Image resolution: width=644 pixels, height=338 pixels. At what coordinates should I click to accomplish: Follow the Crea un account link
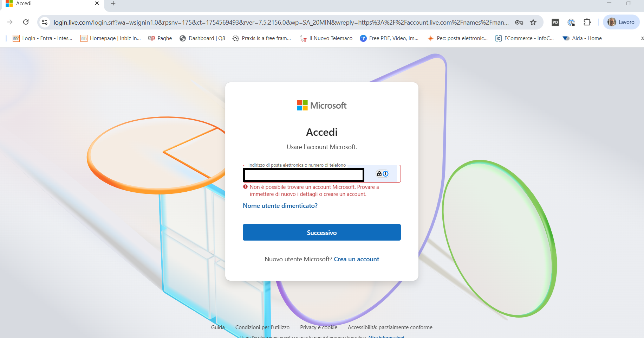[x=356, y=259]
